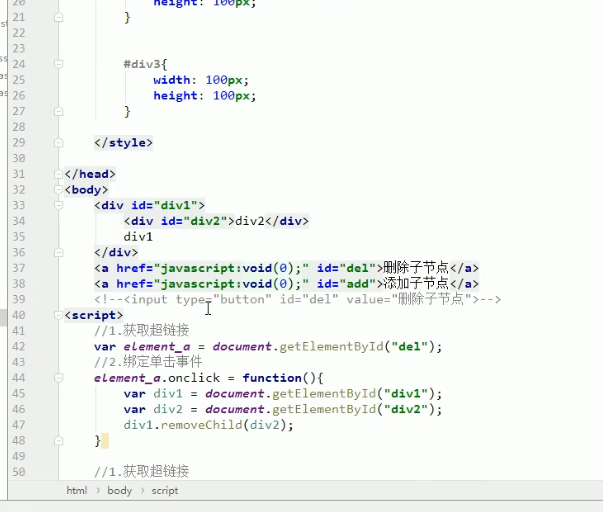
Task: Click line number 47 in the gutter
Action: (18, 425)
